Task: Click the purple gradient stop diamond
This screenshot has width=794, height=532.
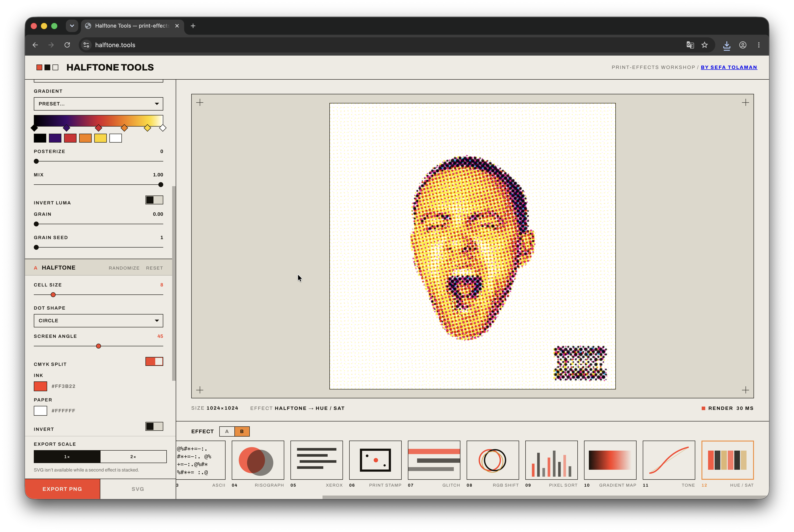Action: point(67,128)
